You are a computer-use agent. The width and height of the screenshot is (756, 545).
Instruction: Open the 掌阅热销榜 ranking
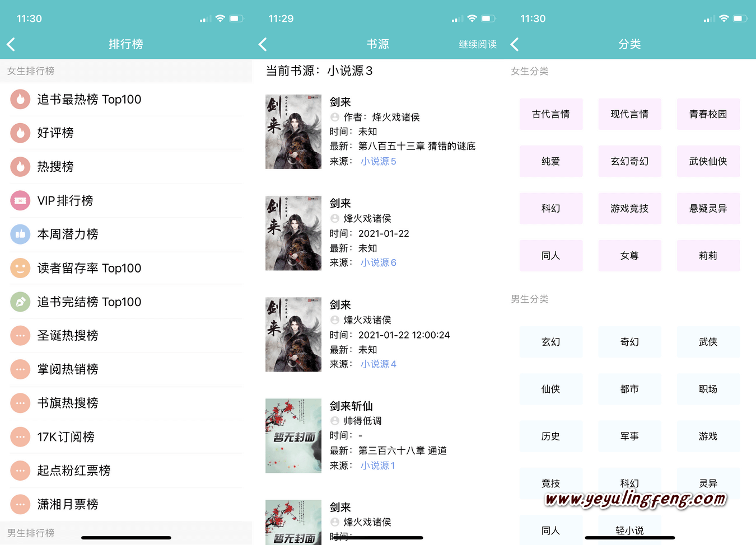click(x=126, y=369)
